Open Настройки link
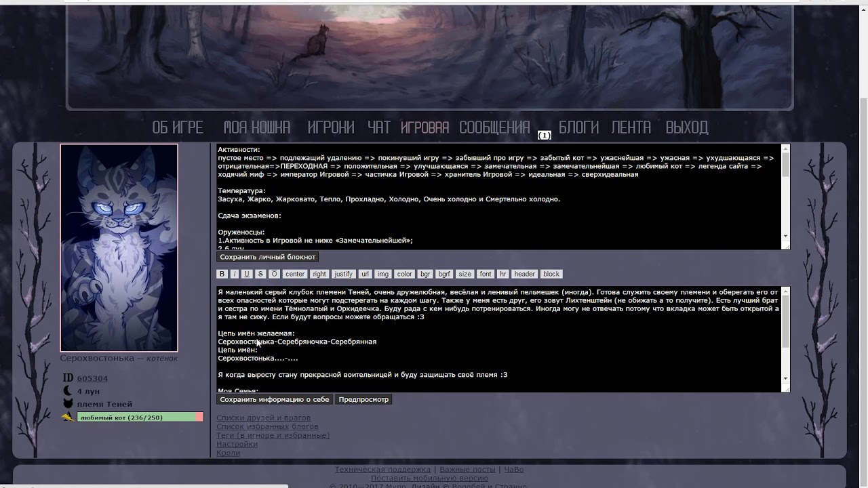Viewport: 868px width, 488px height. (x=237, y=444)
